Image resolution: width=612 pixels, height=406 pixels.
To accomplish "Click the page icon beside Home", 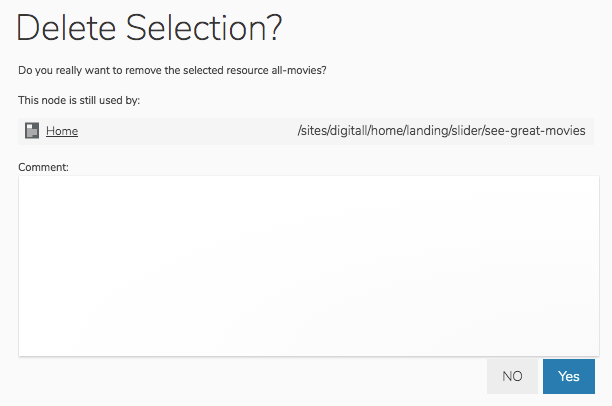I will click(32, 130).
